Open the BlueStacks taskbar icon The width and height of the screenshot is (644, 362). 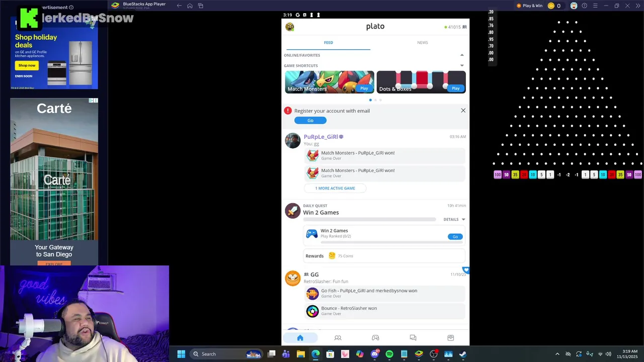point(419,354)
